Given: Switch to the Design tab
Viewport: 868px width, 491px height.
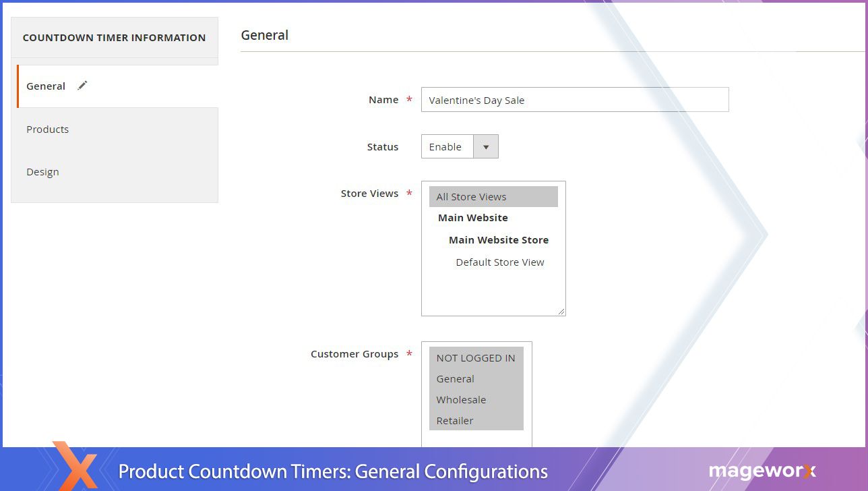Looking at the screenshot, I should click(x=42, y=171).
